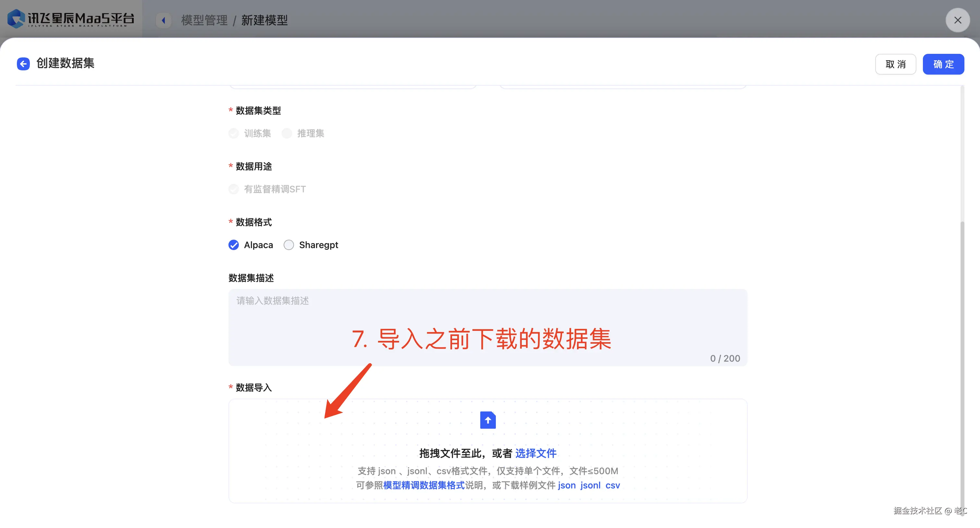980x528 pixels.
Task: Open 模型管理 from the breadcrumb
Action: click(204, 20)
